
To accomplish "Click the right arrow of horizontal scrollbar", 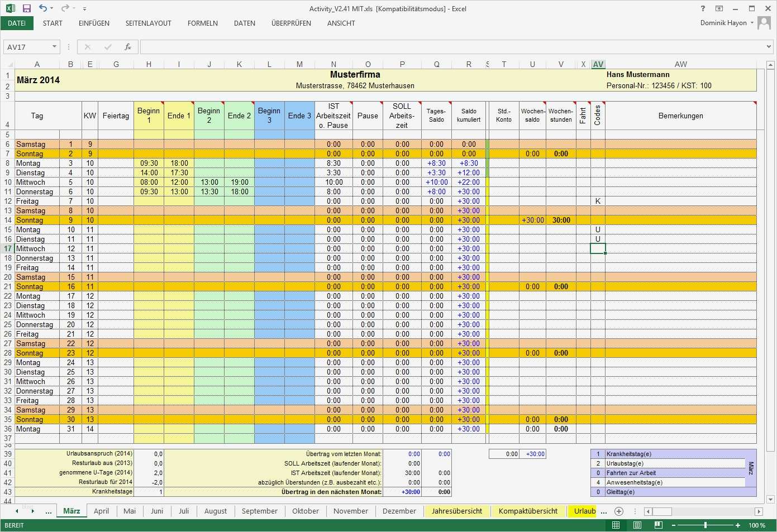I will point(759,511).
